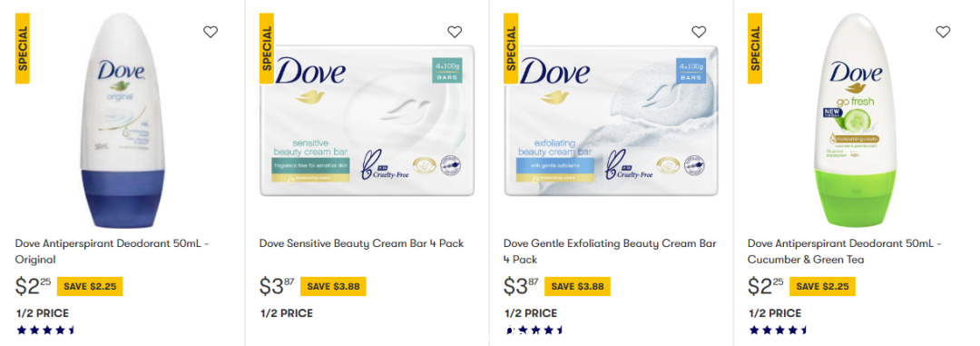This screenshot has height=346, width=980.
Task: Favourite the Dove Original deodorant with heart icon
Action: (211, 32)
